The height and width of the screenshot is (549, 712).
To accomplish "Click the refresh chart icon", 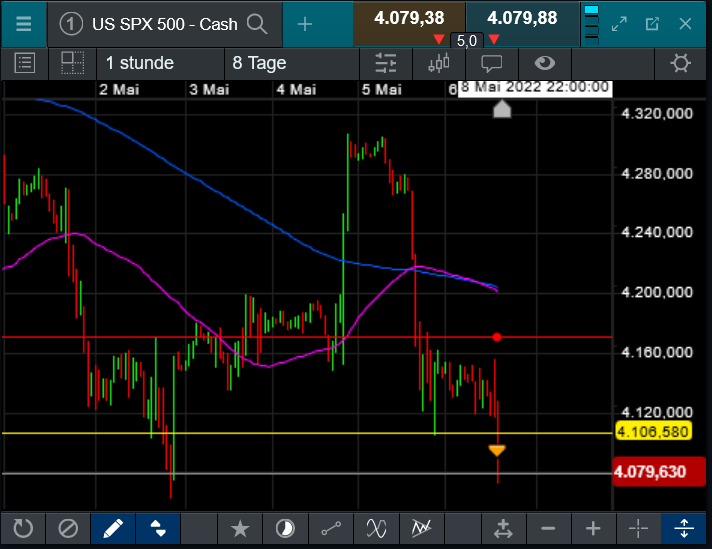I will pos(23,529).
